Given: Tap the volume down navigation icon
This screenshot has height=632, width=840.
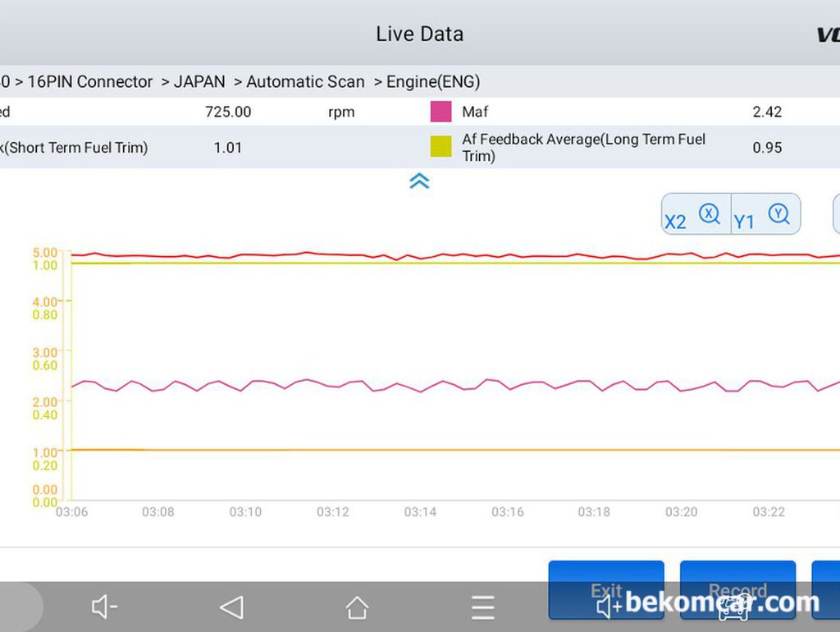Looking at the screenshot, I should (104, 607).
